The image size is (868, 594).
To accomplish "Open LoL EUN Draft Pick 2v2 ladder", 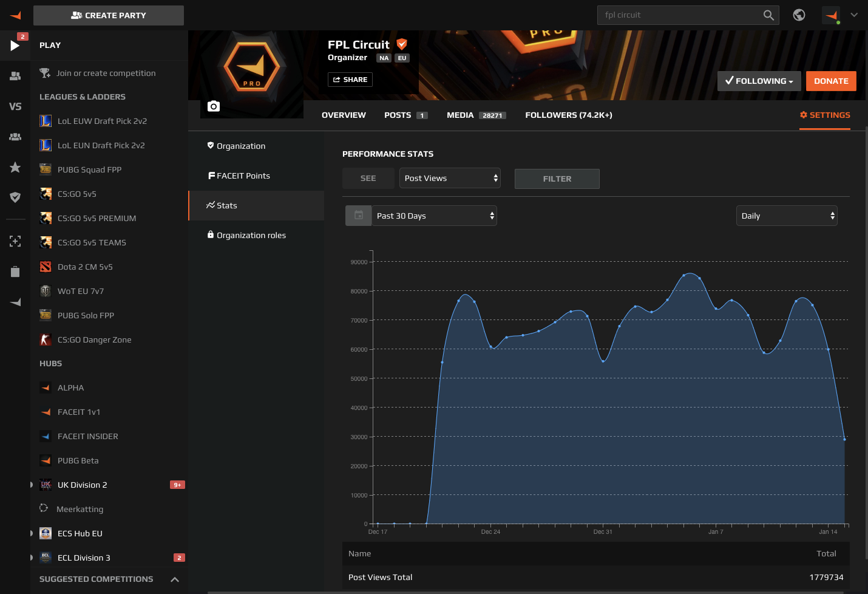I will tap(92, 145).
